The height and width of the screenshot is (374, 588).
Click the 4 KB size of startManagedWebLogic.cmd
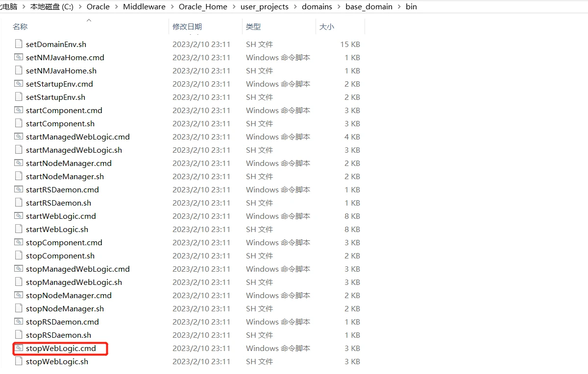[x=352, y=137]
